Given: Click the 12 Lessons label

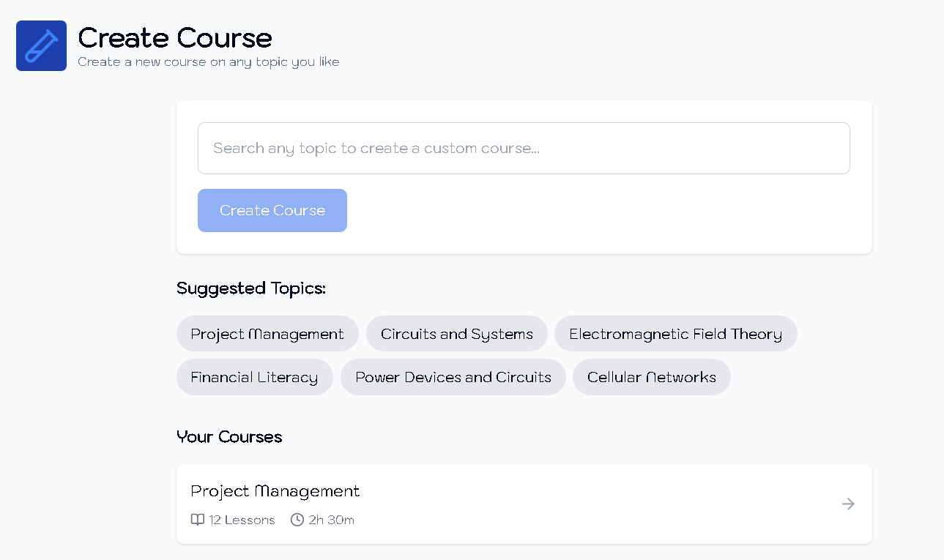Looking at the screenshot, I should (x=242, y=520).
